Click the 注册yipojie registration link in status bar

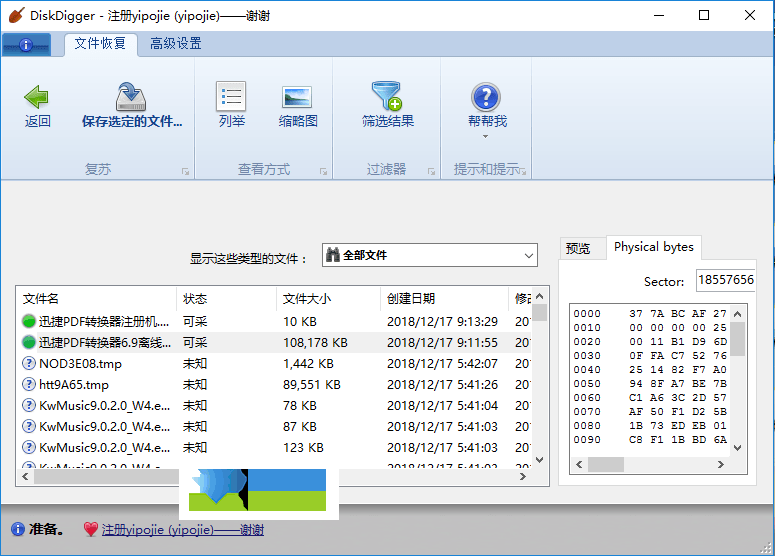point(182,530)
